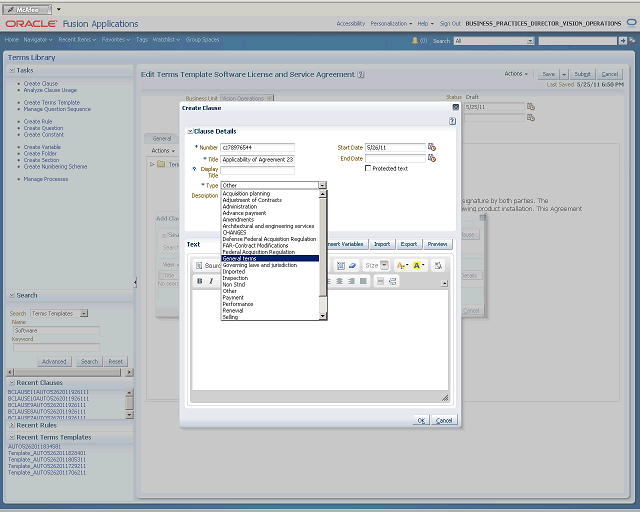Click the Display Title input field

click(x=258, y=170)
